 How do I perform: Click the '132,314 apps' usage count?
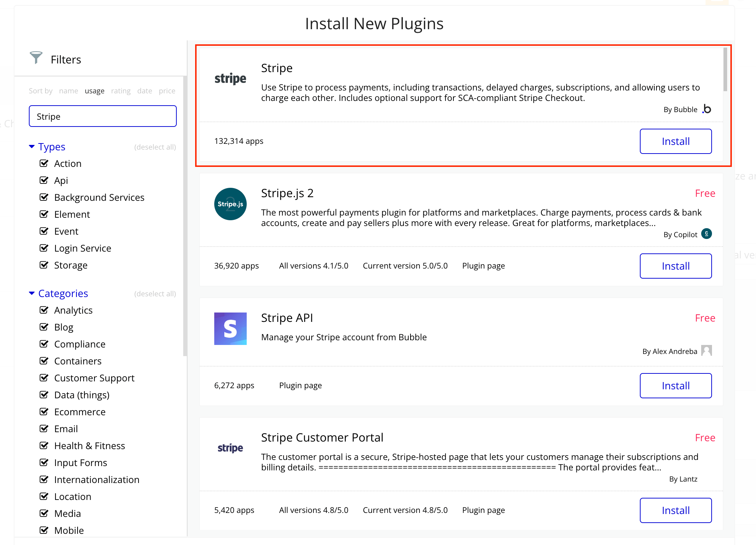pyautogui.click(x=239, y=141)
